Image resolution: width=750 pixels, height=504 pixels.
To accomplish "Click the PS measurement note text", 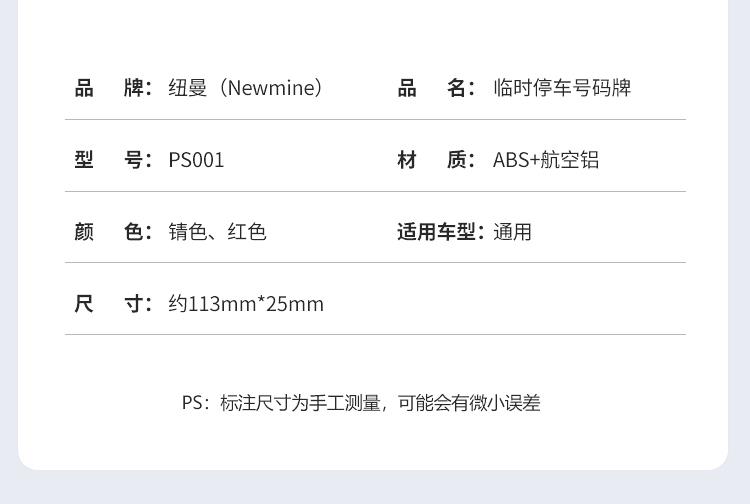I will tap(361, 403).
